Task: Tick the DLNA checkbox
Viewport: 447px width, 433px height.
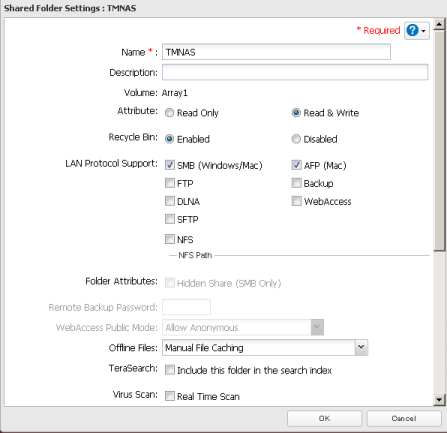Action: 170,201
